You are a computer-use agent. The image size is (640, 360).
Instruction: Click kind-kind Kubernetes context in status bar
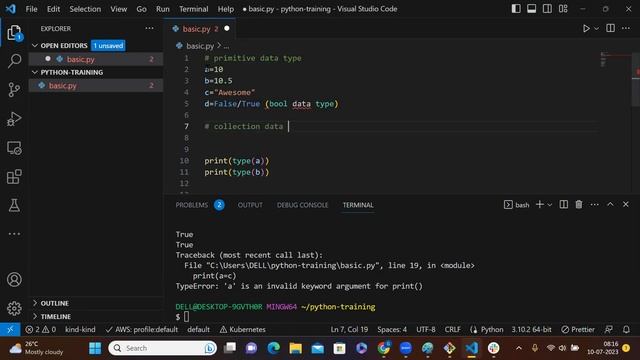80,329
